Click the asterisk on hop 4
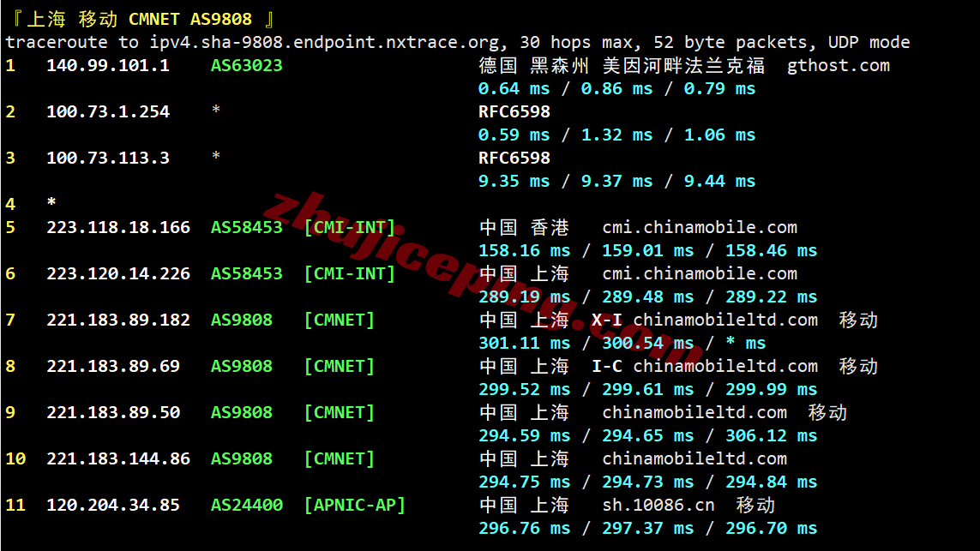Viewport: 980px width, 551px height. [51, 201]
